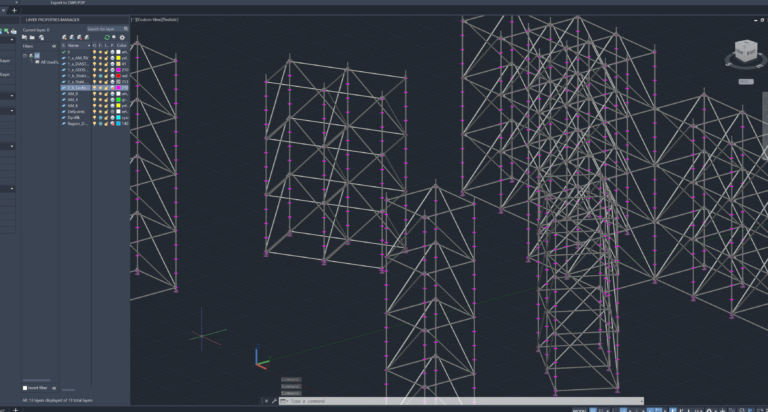Select the All Used Layers filter
This screenshot has height=412, width=768.
click(x=48, y=62)
